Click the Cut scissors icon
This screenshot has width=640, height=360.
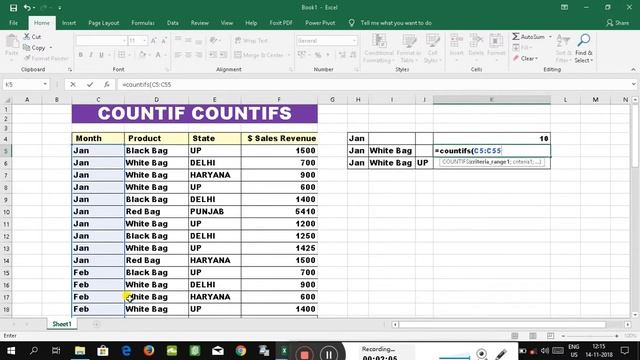coord(27,37)
